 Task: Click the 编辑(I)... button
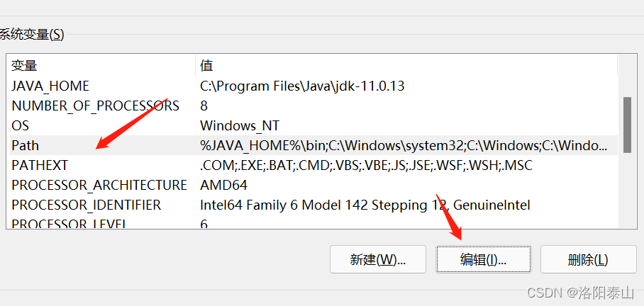click(483, 259)
